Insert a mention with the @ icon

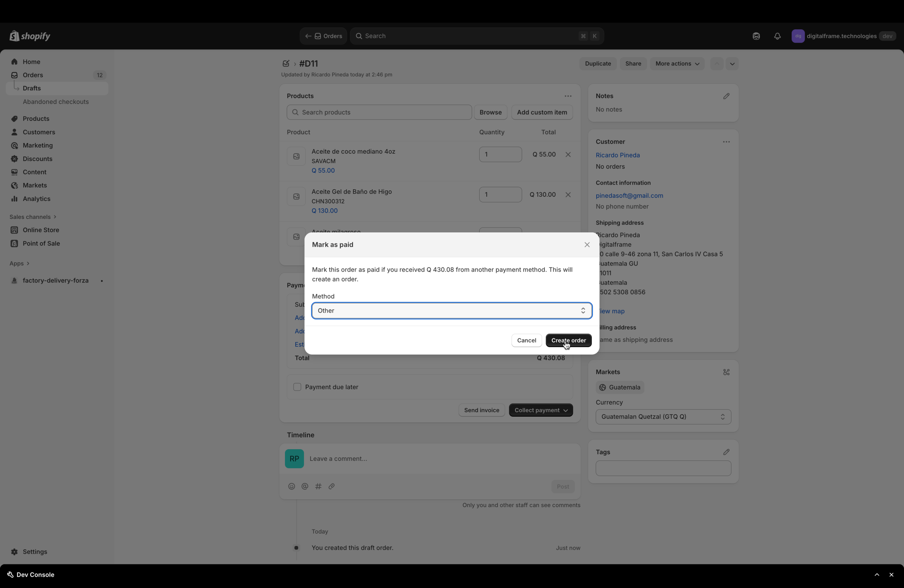tap(305, 487)
